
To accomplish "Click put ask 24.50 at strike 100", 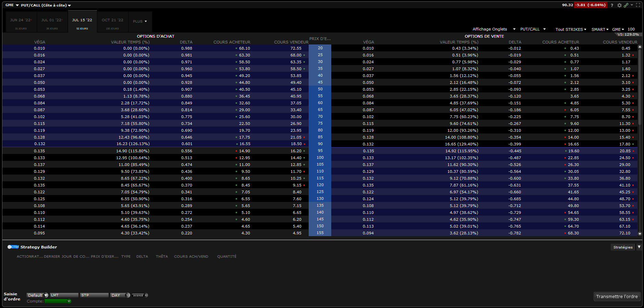I will pos(625,158).
